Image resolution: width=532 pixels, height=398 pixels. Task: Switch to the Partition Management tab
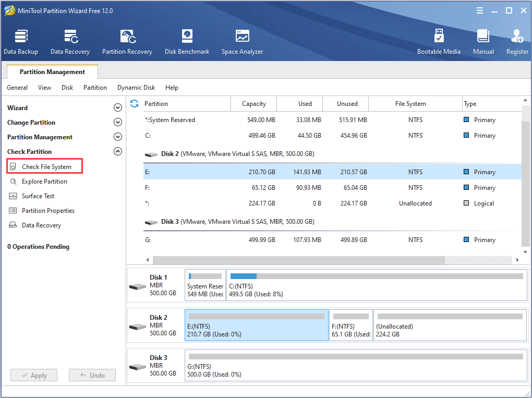[x=52, y=71]
